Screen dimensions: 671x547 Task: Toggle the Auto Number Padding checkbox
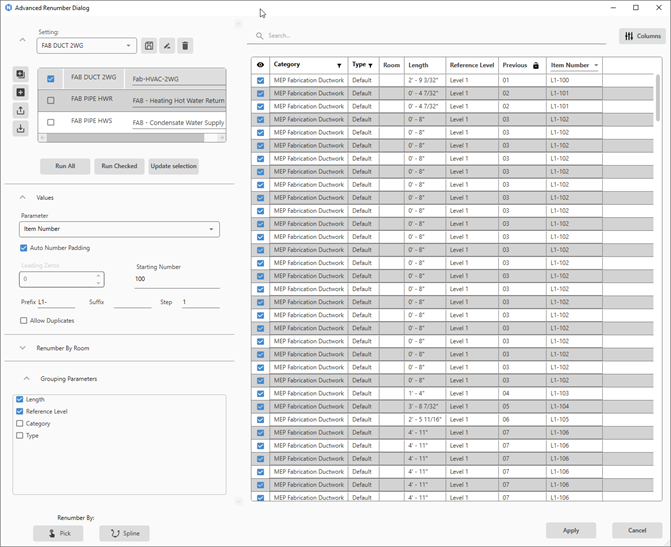click(24, 248)
